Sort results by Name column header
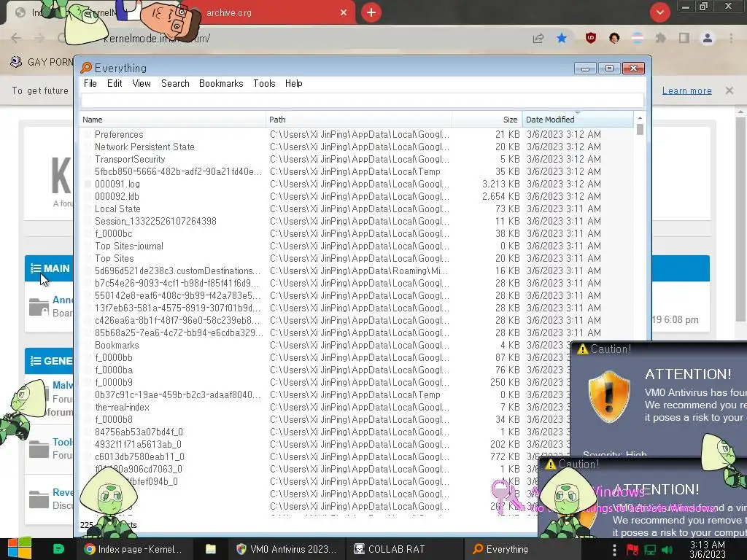The image size is (747, 560). 172,120
